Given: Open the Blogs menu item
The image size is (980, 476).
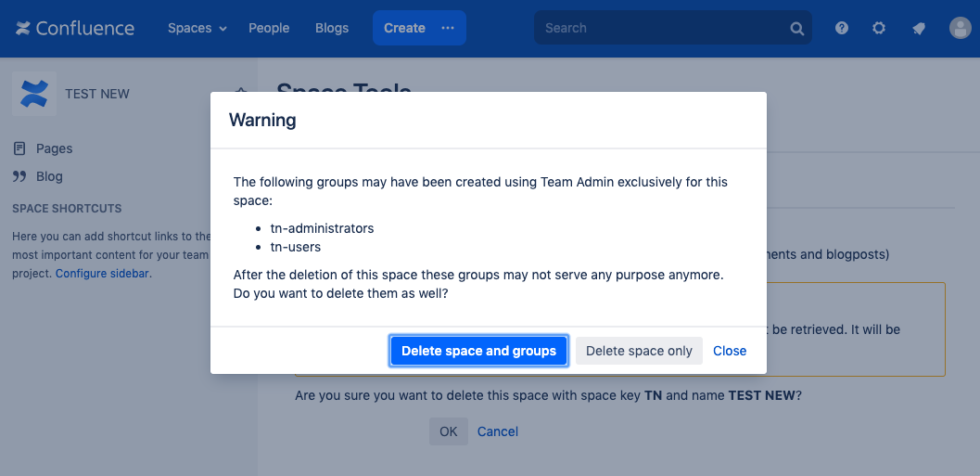Looking at the screenshot, I should click(332, 28).
